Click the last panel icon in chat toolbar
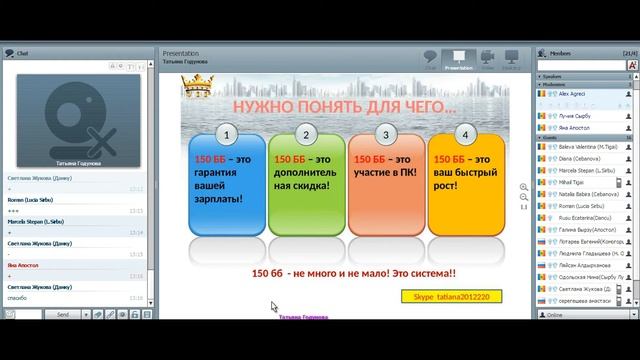Viewport: 640px width, 360px height. tap(147, 315)
